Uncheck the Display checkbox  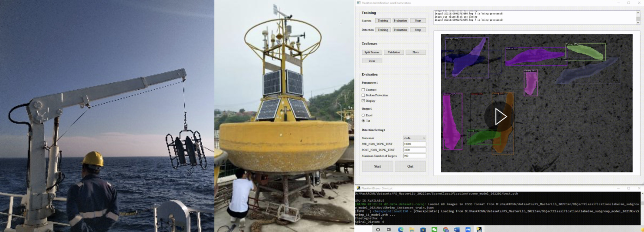pos(363,101)
